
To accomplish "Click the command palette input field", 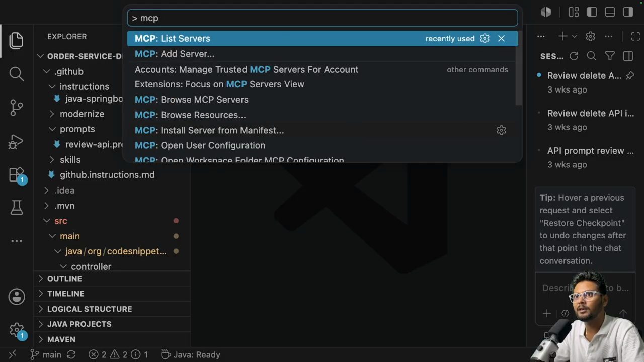I will [323, 18].
